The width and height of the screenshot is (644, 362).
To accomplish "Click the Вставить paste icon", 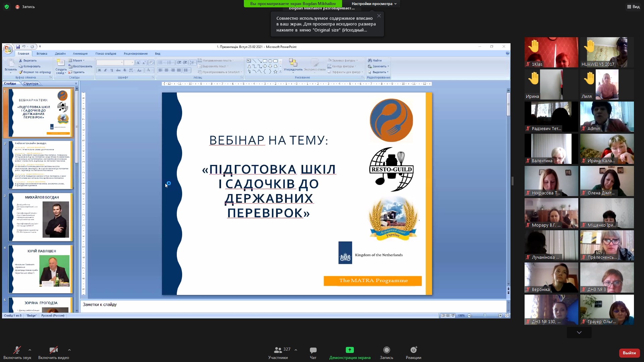I will pos(10,63).
